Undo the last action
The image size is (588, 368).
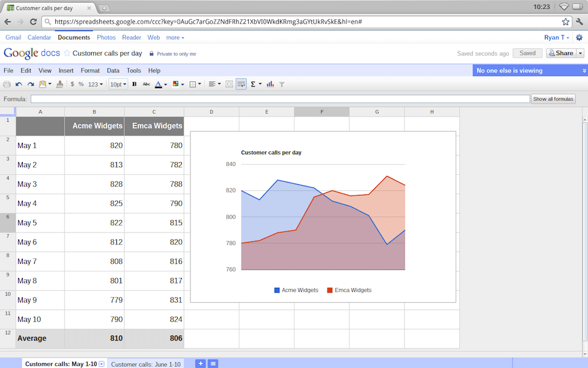pos(19,84)
